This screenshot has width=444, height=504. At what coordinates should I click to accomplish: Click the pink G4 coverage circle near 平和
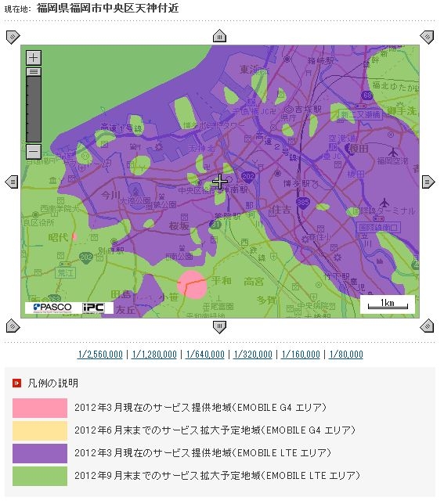pos(192,285)
